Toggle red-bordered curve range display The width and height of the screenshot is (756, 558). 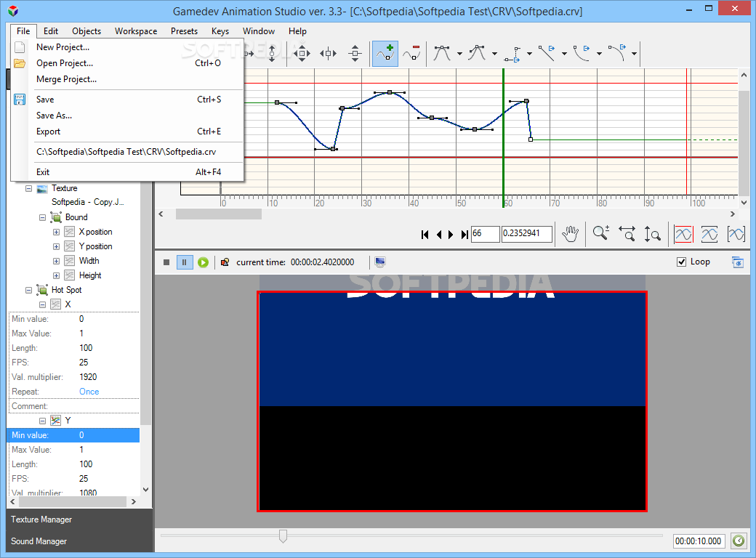click(x=684, y=234)
